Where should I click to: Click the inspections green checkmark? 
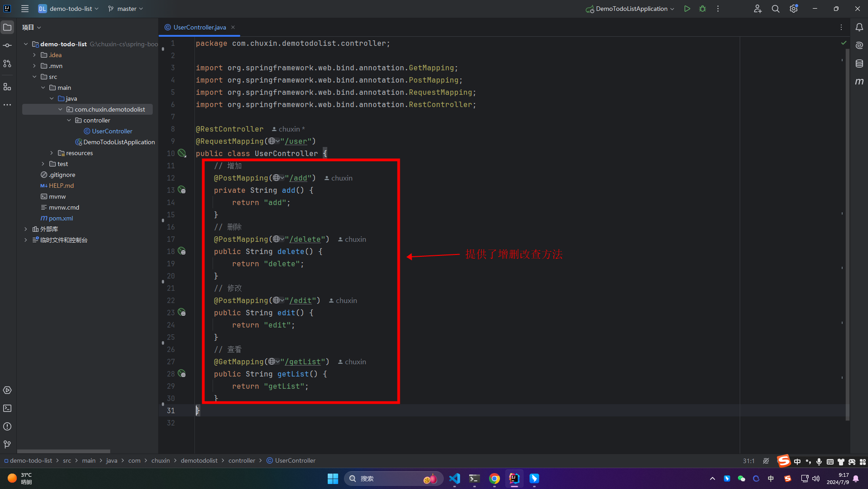pos(844,43)
